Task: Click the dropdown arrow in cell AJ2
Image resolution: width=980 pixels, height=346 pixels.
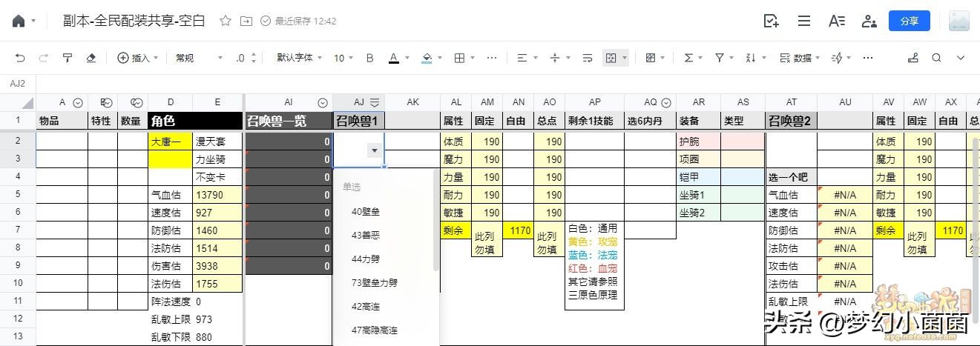Action: click(x=375, y=150)
